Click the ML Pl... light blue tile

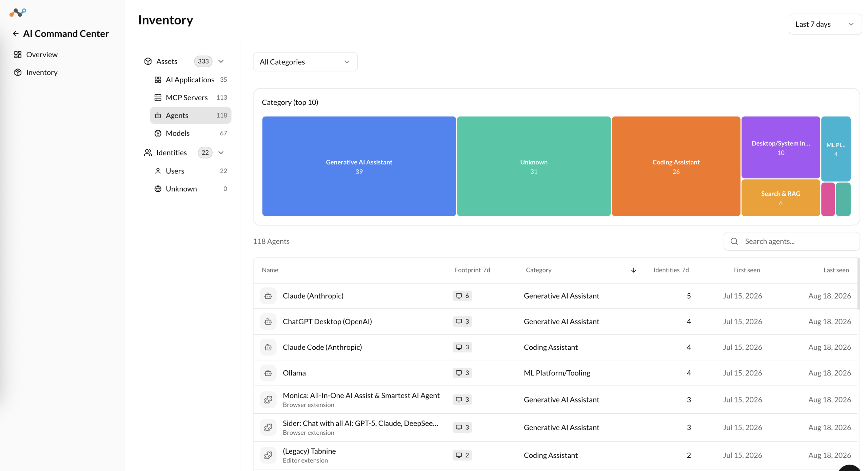(x=836, y=149)
